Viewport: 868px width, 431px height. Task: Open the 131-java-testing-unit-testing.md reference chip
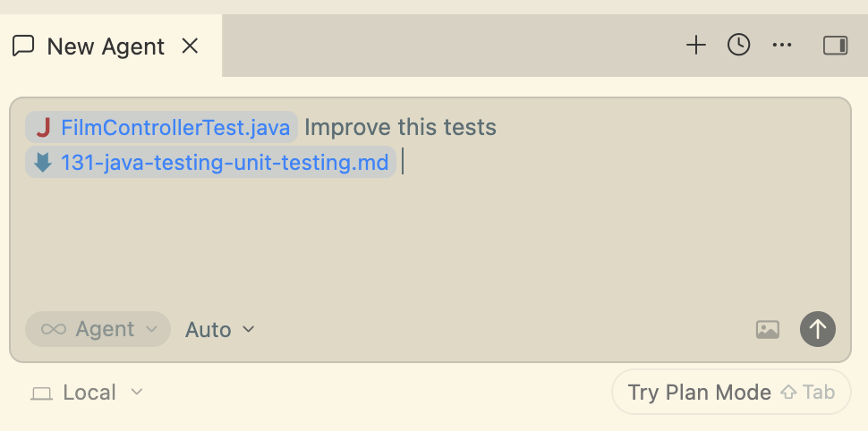coord(224,163)
